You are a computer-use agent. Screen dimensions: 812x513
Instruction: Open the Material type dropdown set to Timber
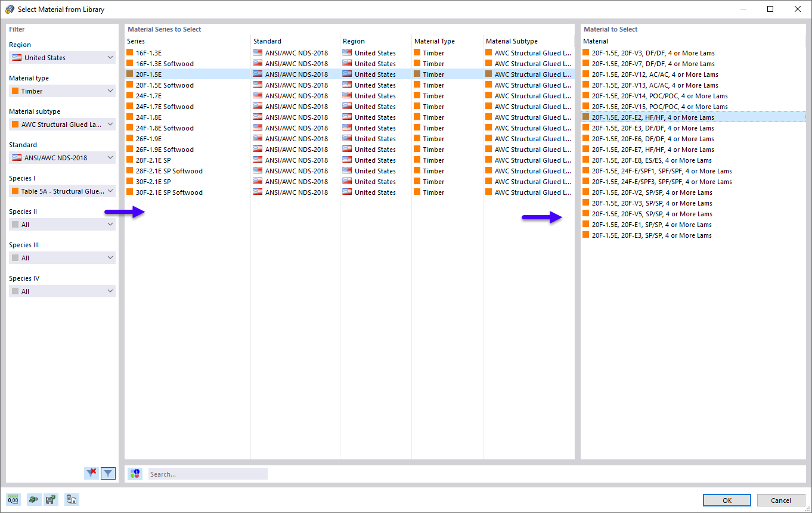coord(62,91)
